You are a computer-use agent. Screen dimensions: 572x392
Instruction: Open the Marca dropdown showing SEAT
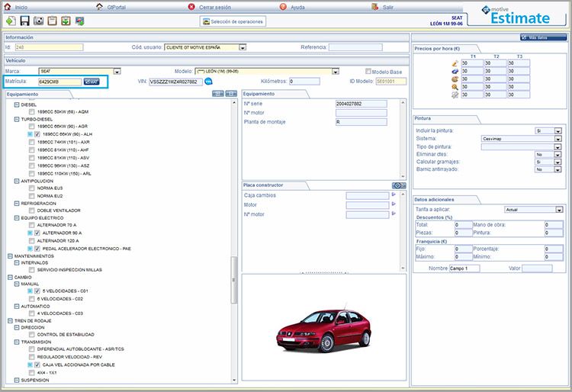117,72
